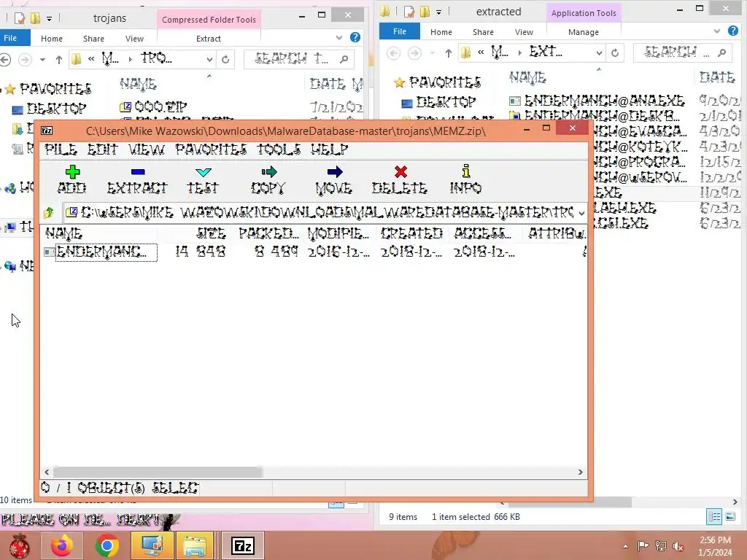Open Home tab in trojans Explorer window
The height and width of the screenshot is (560, 747).
pos(52,39)
